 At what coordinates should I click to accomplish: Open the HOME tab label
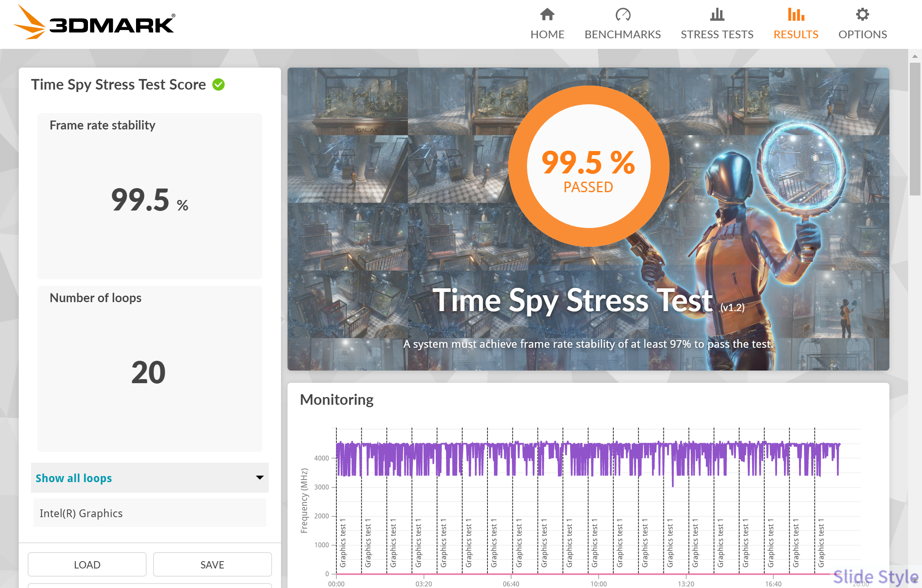pyautogui.click(x=547, y=35)
